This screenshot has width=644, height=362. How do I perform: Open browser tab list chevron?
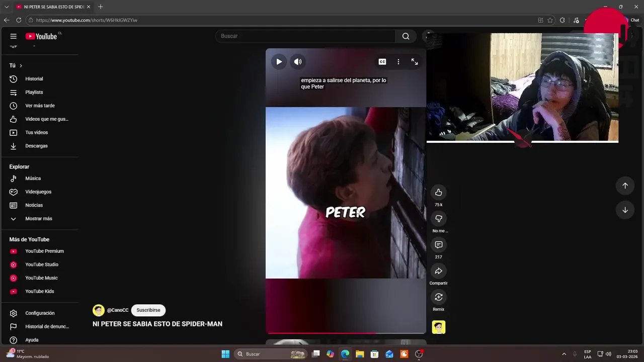pos(7,7)
